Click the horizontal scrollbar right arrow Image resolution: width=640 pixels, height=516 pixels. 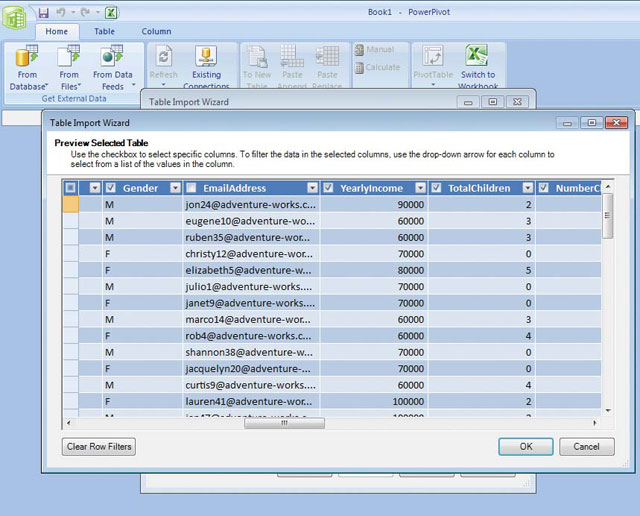(594, 423)
